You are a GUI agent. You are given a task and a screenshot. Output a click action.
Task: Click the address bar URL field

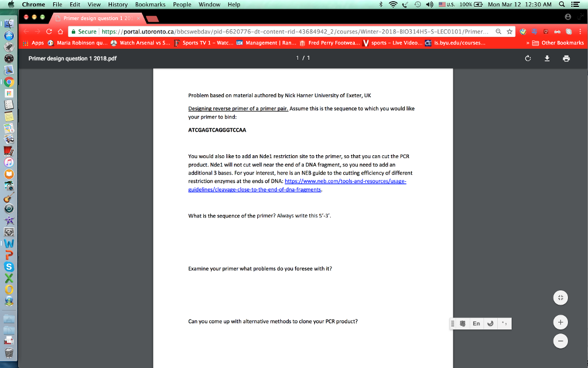tap(287, 32)
